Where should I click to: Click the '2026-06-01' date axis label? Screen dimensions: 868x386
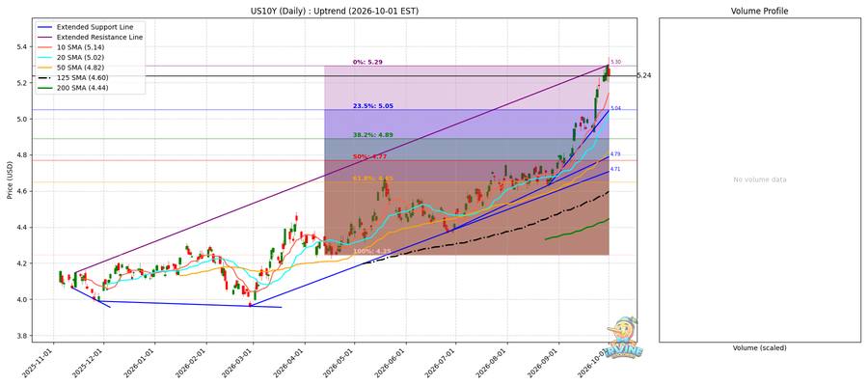(393, 364)
